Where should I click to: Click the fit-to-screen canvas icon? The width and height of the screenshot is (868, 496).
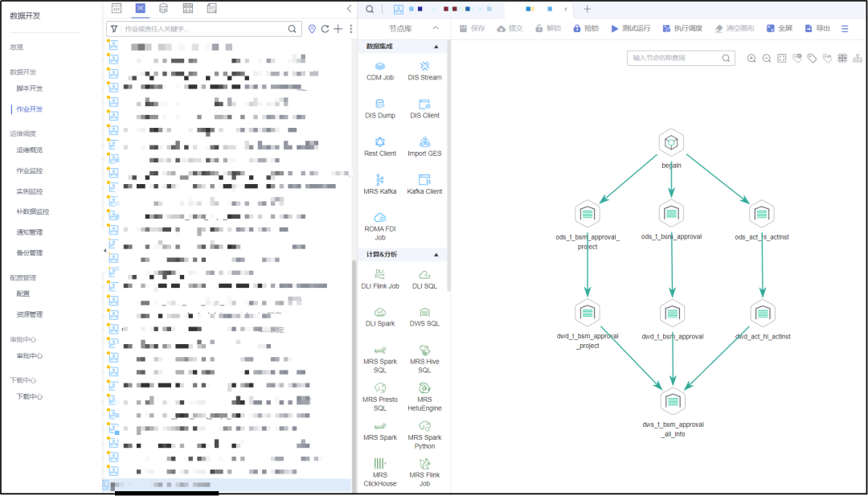(x=782, y=59)
